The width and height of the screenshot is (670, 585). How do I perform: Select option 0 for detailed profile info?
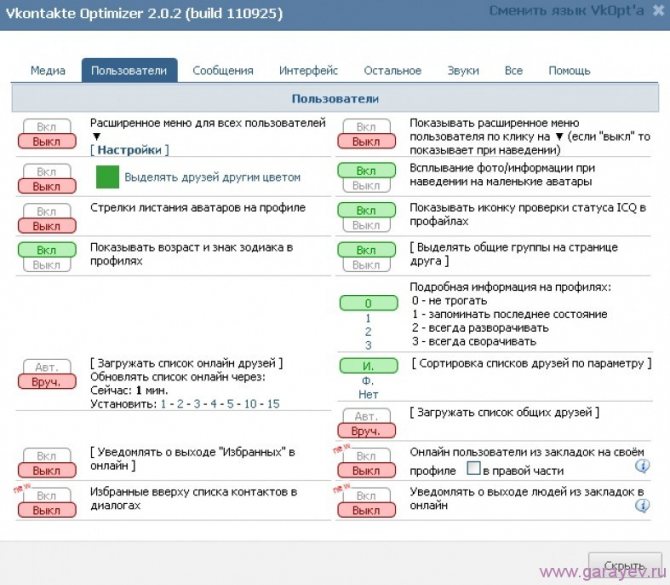tap(368, 303)
